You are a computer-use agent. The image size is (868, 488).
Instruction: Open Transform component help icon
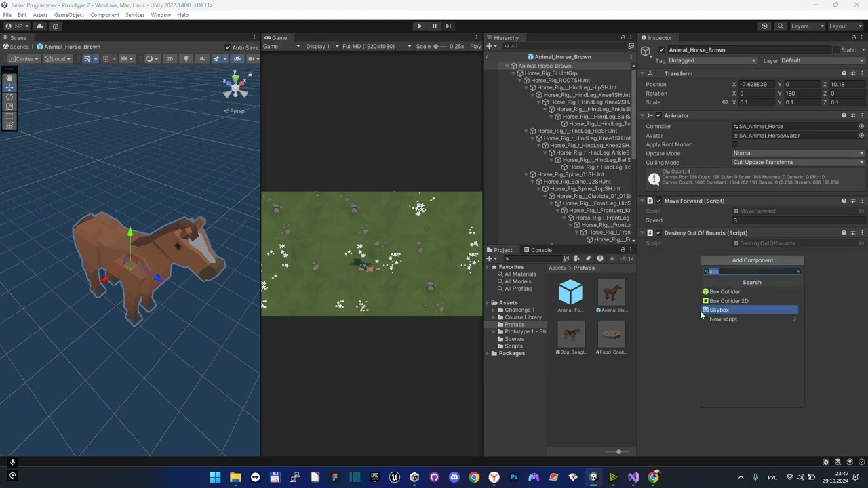pyautogui.click(x=844, y=73)
